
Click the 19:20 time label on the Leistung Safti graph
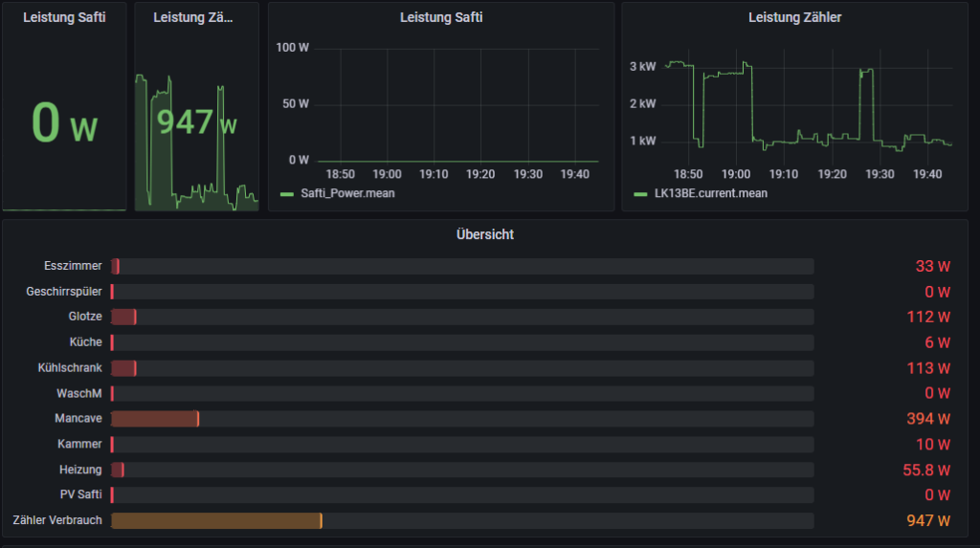[x=480, y=175]
